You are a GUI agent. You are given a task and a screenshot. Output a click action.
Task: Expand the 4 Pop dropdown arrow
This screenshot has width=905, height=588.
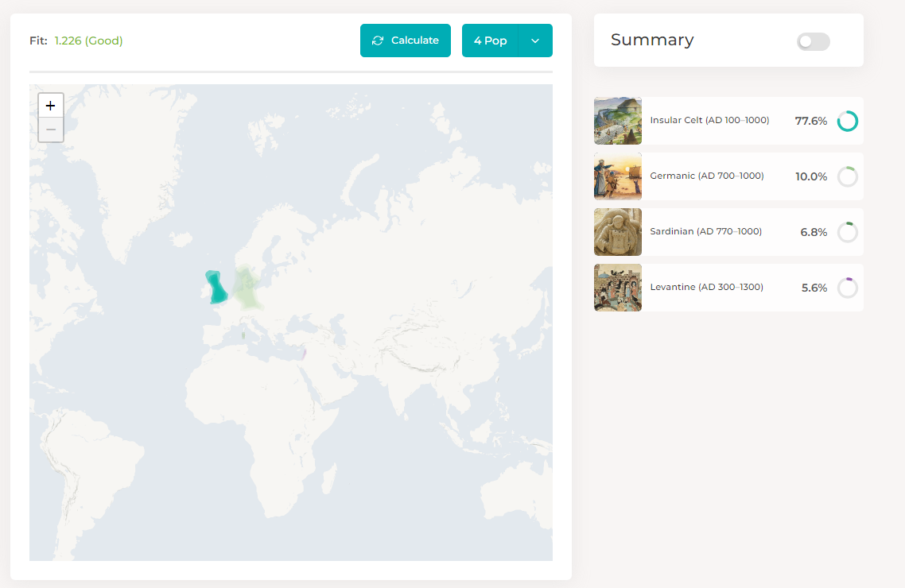535,41
